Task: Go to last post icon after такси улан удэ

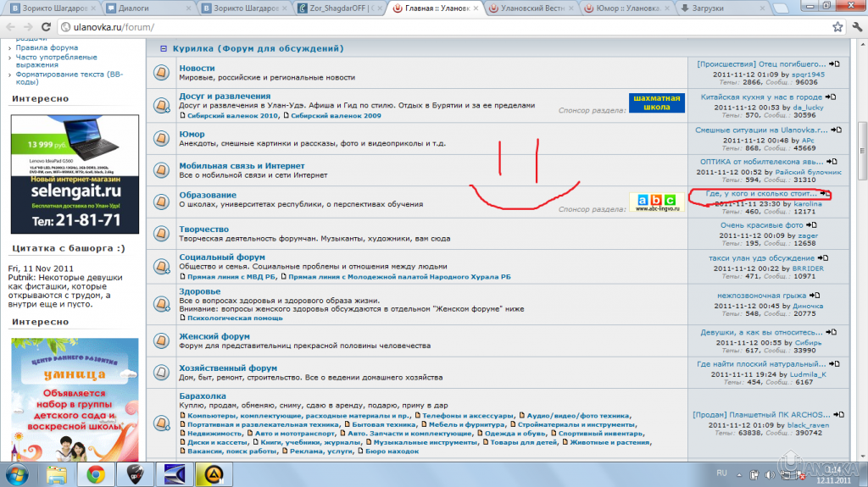Action: pos(823,257)
